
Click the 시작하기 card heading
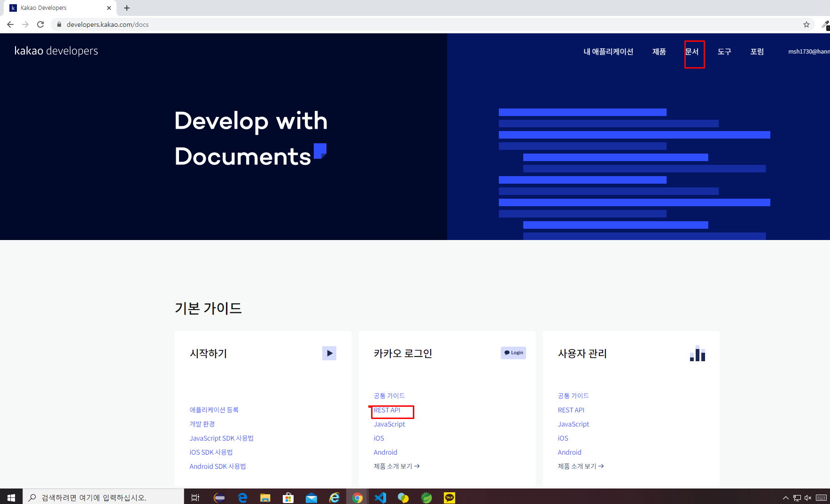pyautogui.click(x=208, y=353)
